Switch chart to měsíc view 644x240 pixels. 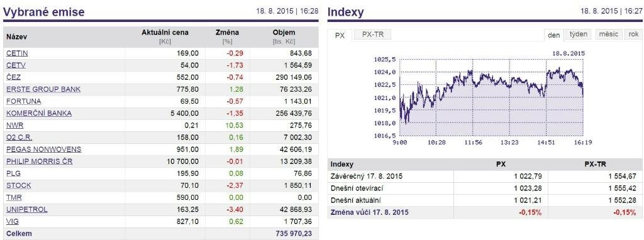[608, 35]
